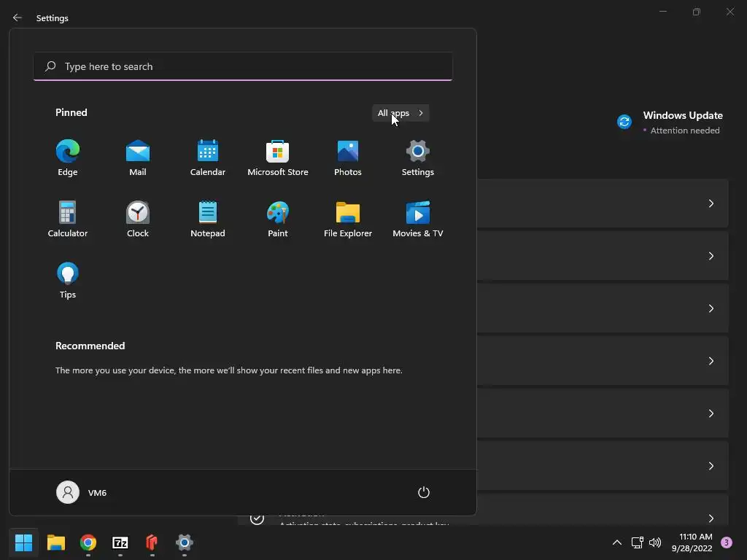This screenshot has width=747, height=560.
Task: Show hidden system tray icons
Action: click(x=617, y=542)
